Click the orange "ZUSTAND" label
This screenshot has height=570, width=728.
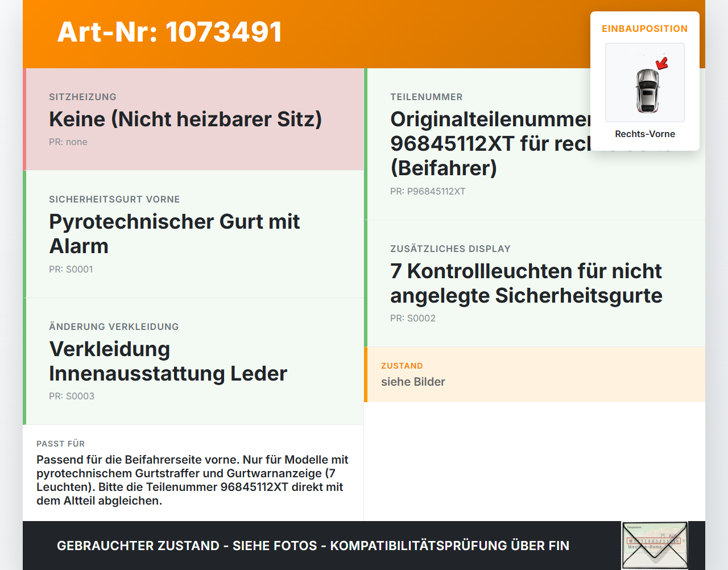tap(402, 366)
